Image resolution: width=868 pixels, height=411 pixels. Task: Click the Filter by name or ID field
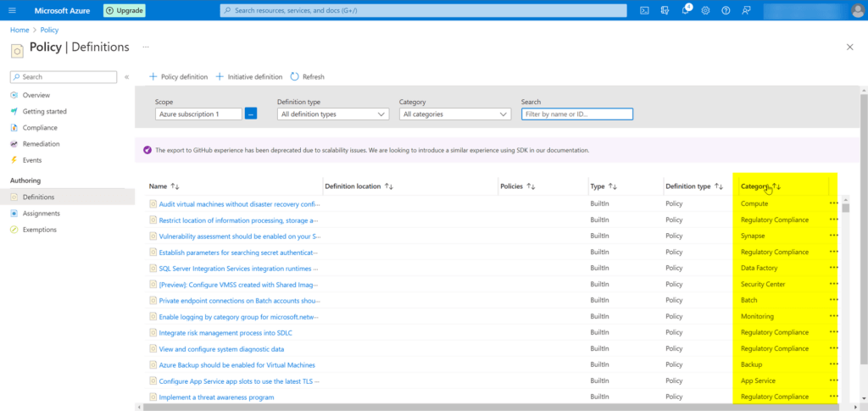coord(576,114)
